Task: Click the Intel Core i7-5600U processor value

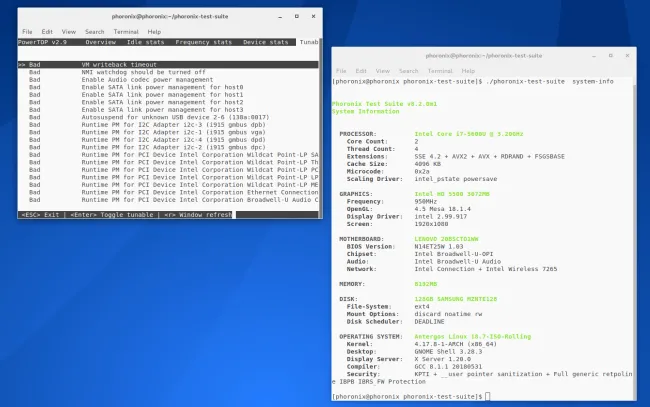Action: point(469,134)
